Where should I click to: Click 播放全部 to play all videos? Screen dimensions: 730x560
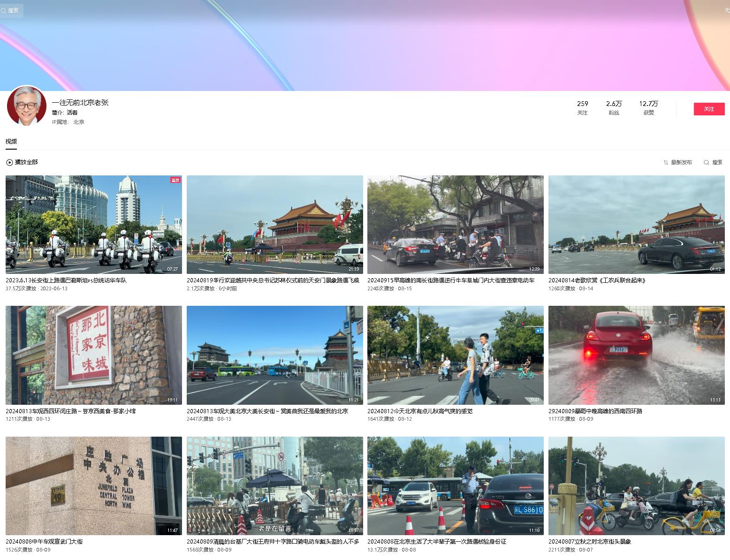click(x=26, y=162)
